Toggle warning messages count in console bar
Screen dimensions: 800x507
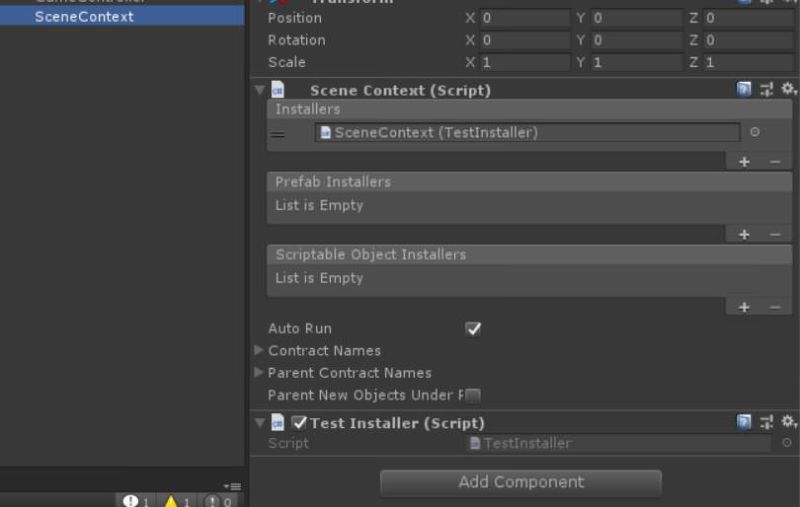coord(177,501)
